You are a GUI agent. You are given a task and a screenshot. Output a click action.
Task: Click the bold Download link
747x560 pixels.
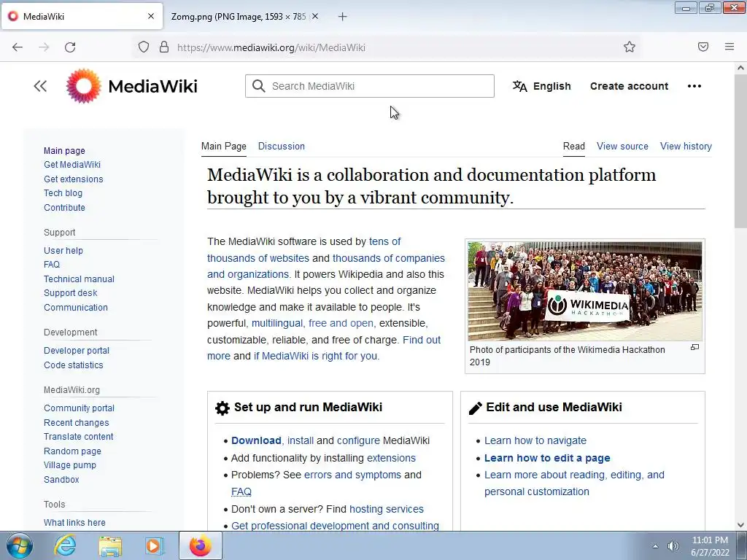[256, 440]
